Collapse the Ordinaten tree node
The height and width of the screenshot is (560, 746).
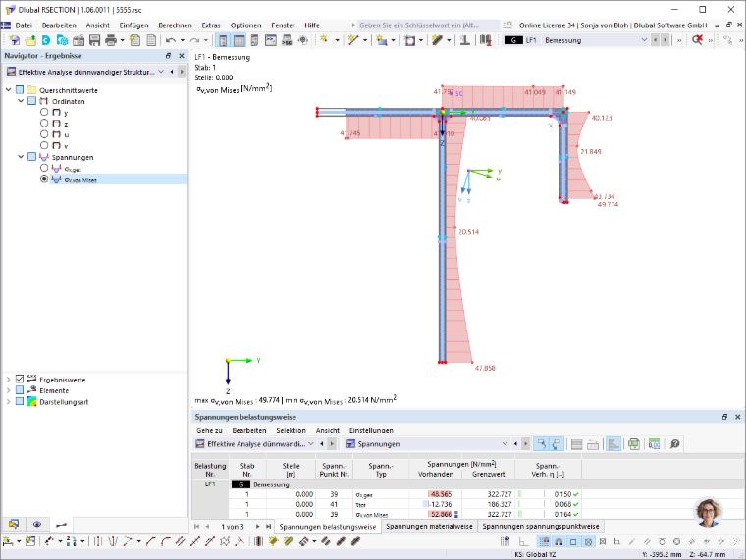21,101
